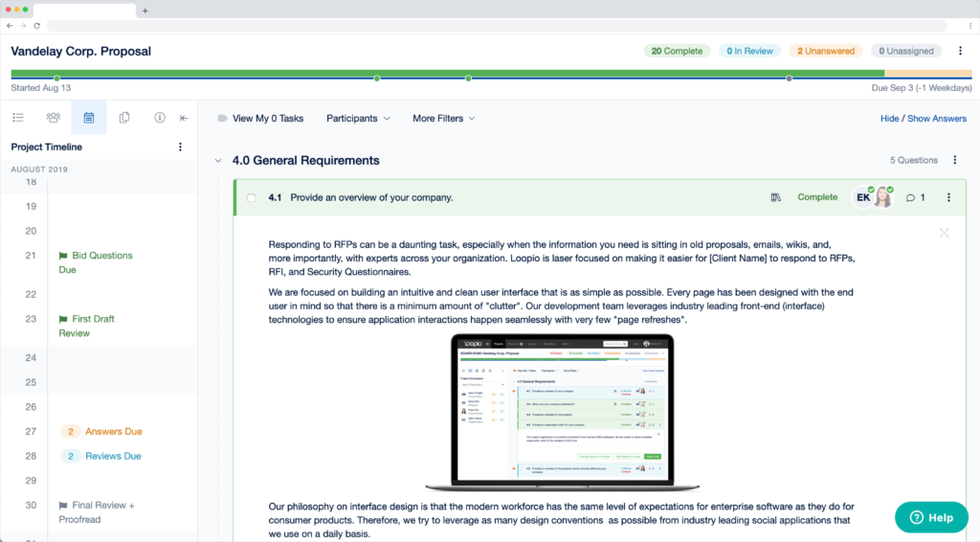Image resolution: width=980 pixels, height=542 pixels.
Task: Open the question list view icon
Action: pyautogui.click(x=18, y=118)
